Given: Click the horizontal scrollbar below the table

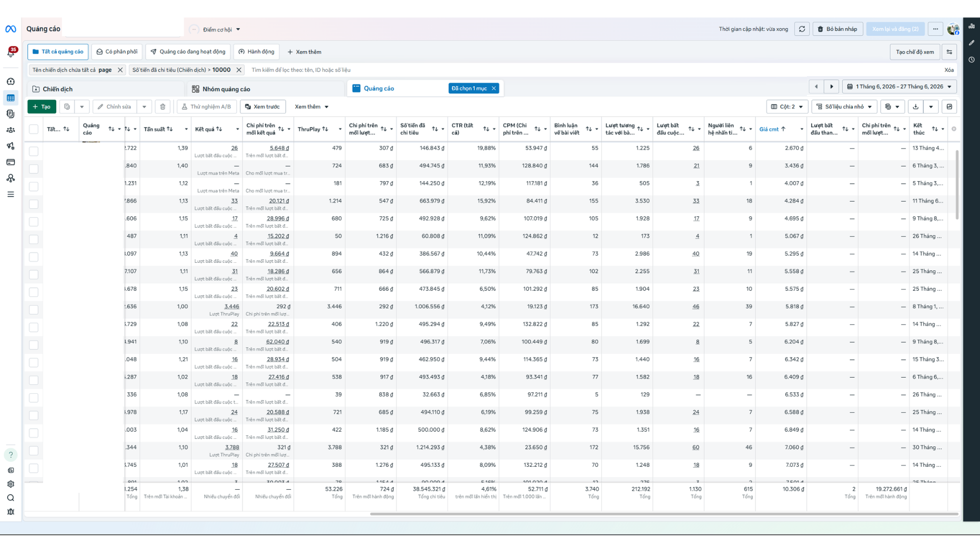Looking at the screenshot, I should [x=664, y=514].
